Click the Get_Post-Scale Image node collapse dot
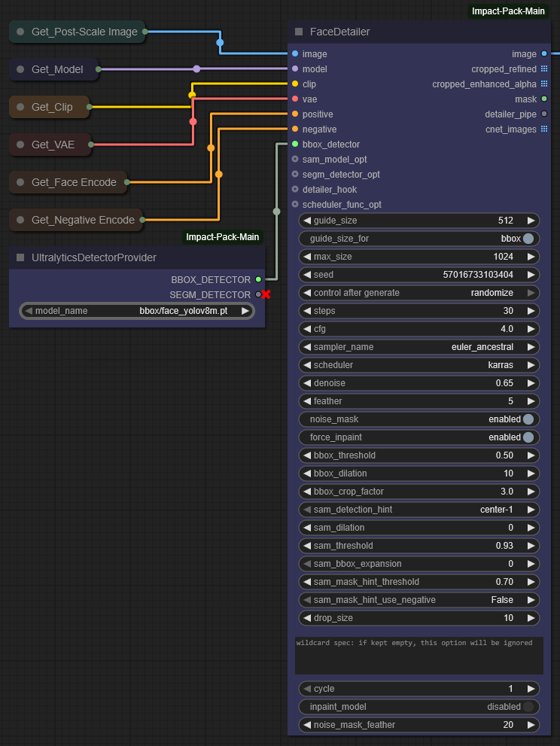The height and width of the screenshot is (746, 560). pos(20,32)
